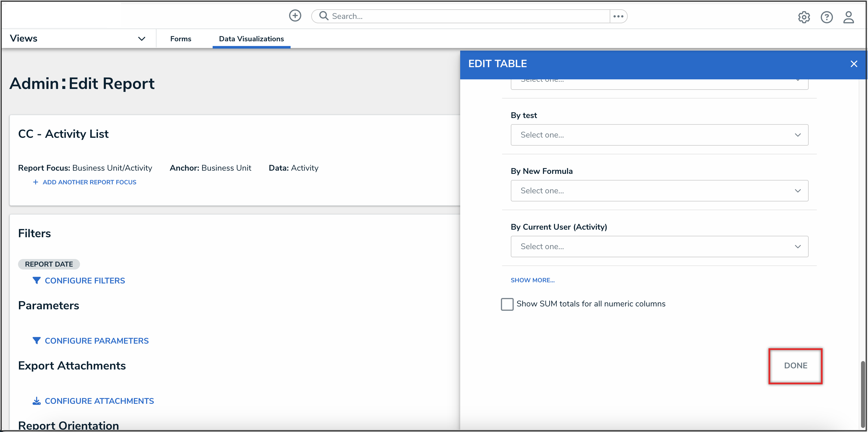The width and height of the screenshot is (868, 432).
Task: Click the magnifier search icon
Action: tap(323, 16)
